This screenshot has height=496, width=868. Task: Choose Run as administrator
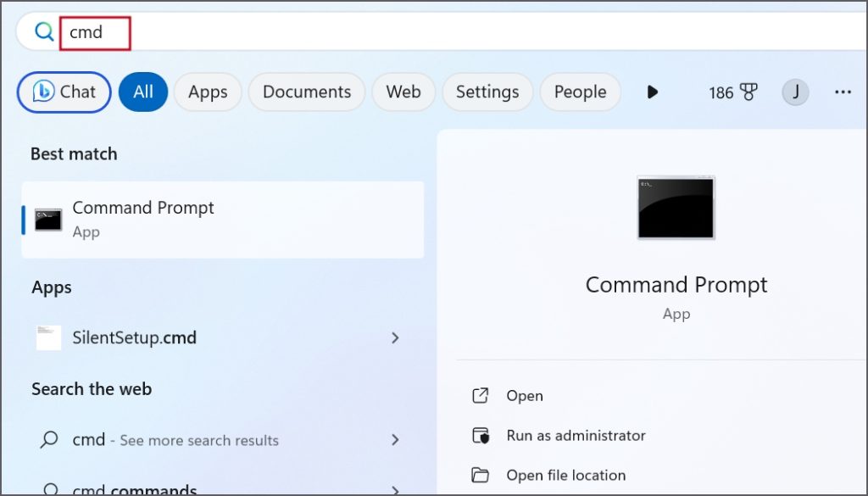(x=576, y=435)
